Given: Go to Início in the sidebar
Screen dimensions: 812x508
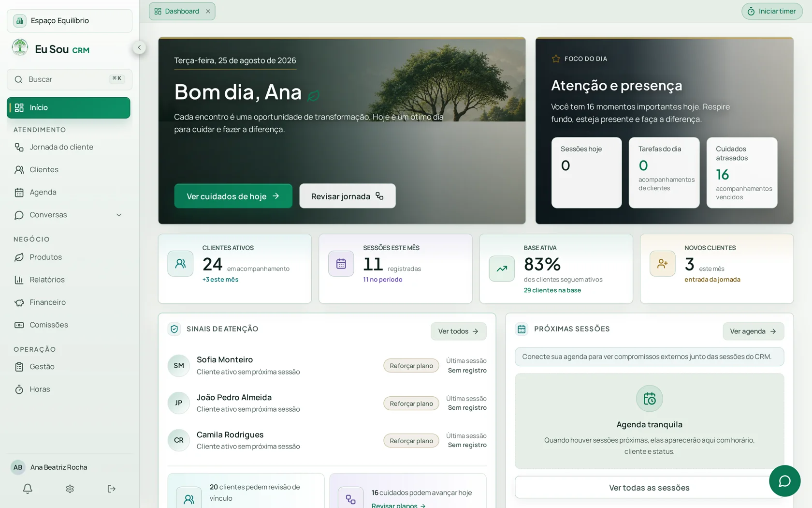Looking at the screenshot, I should pos(69,108).
